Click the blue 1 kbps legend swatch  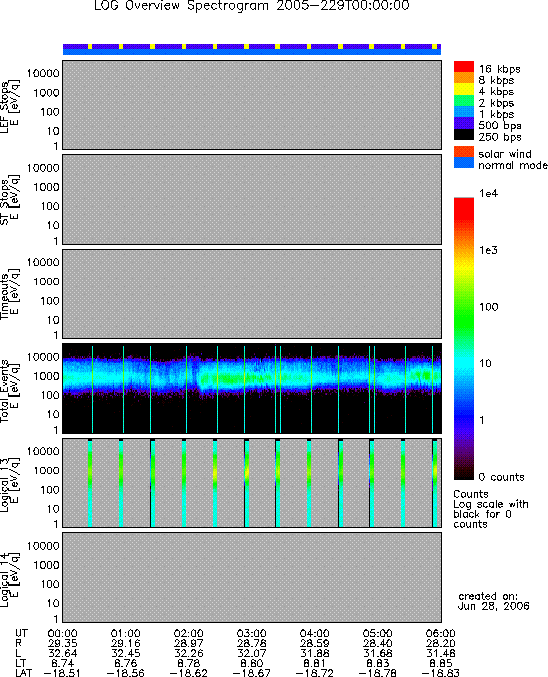point(463,112)
